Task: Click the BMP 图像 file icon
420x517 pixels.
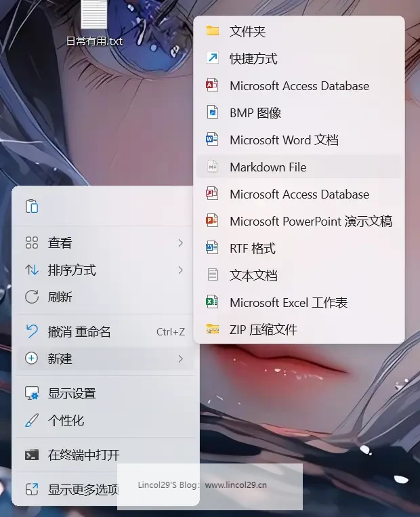Action: pos(213,112)
